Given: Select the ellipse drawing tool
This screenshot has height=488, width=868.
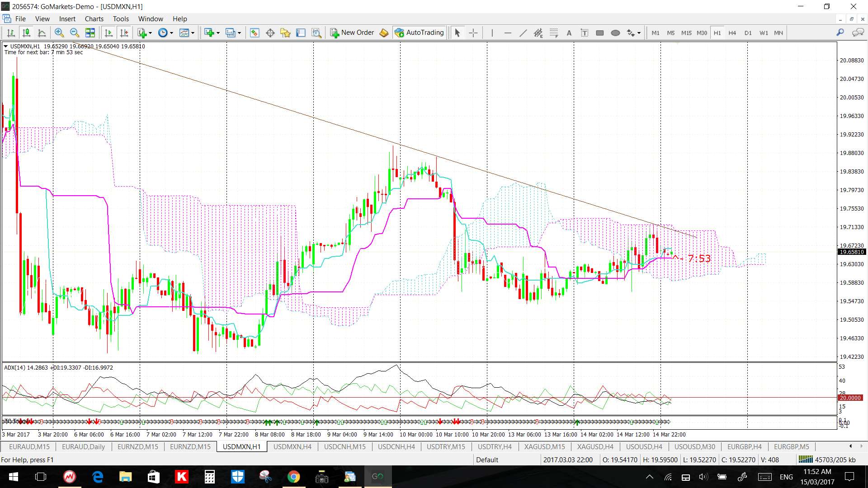Looking at the screenshot, I should click(x=615, y=33).
